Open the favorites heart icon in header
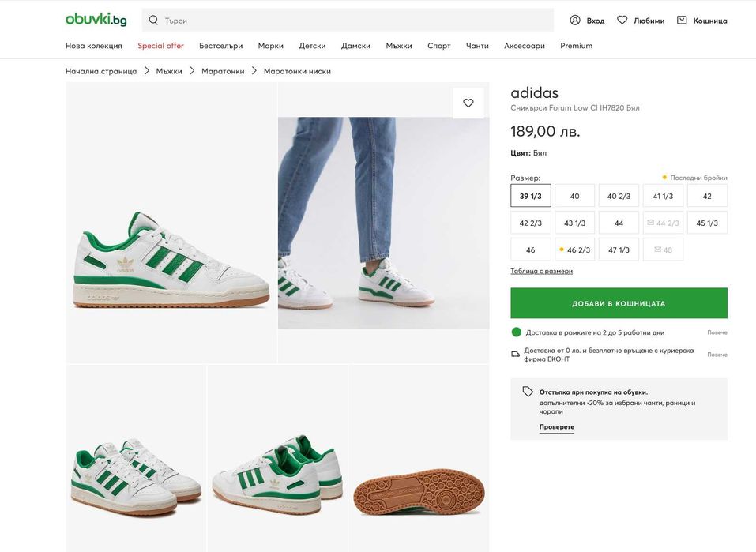This screenshot has height=552, width=756. pyautogui.click(x=622, y=20)
